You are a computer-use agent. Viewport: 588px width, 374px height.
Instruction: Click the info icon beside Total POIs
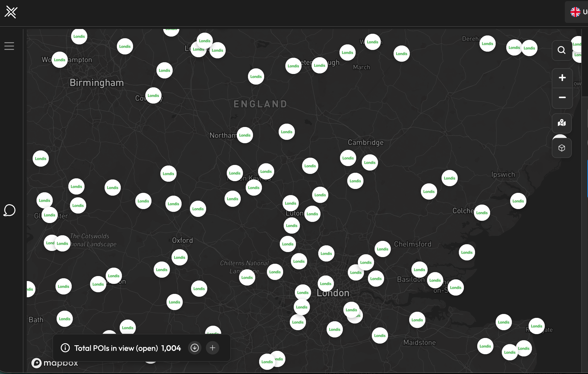pyautogui.click(x=65, y=348)
